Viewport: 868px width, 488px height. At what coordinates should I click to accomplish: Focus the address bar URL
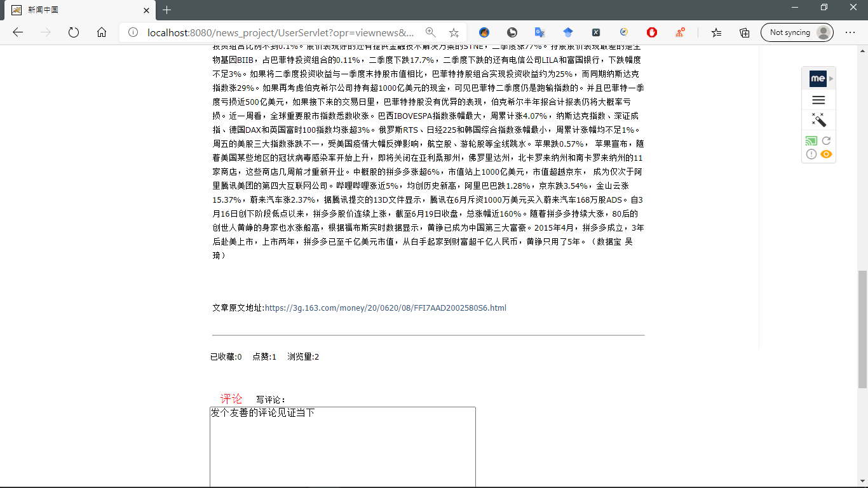point(281,32)
